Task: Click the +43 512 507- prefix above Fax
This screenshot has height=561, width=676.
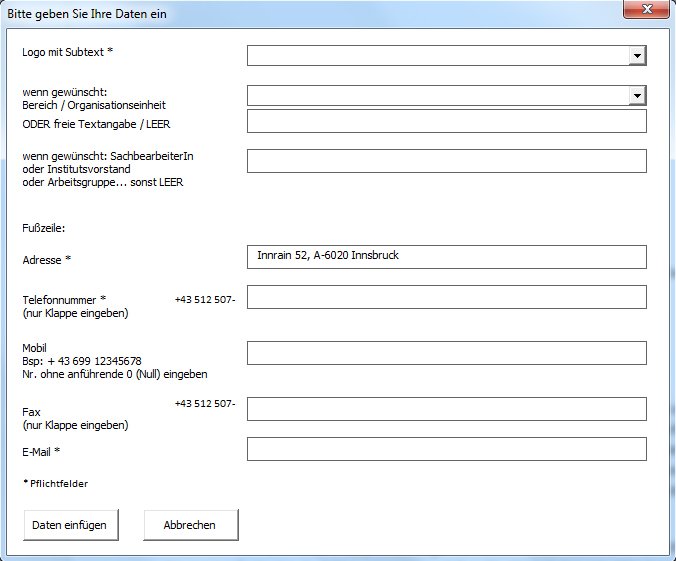Action: tap(204, 404)
